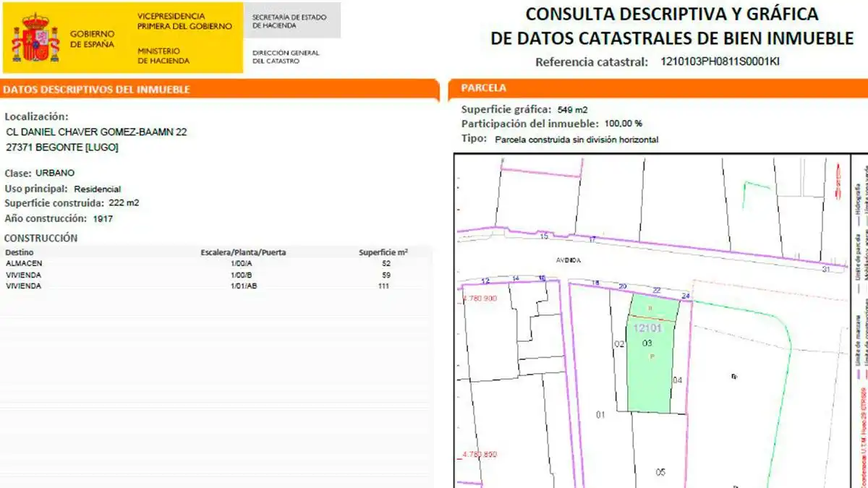Click cell '1/00/B'
The width and height of the screenshot is (868, 488).
(x=241, y=275)
